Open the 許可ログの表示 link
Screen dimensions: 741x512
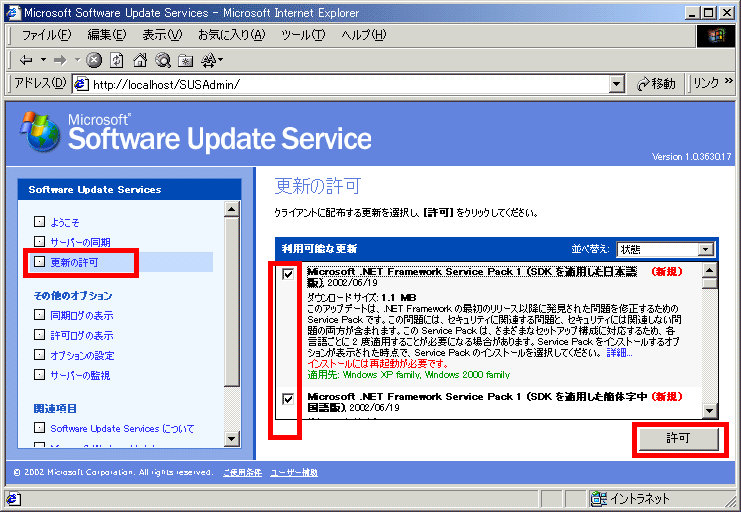pyautogui.click(x=82, y=335)
